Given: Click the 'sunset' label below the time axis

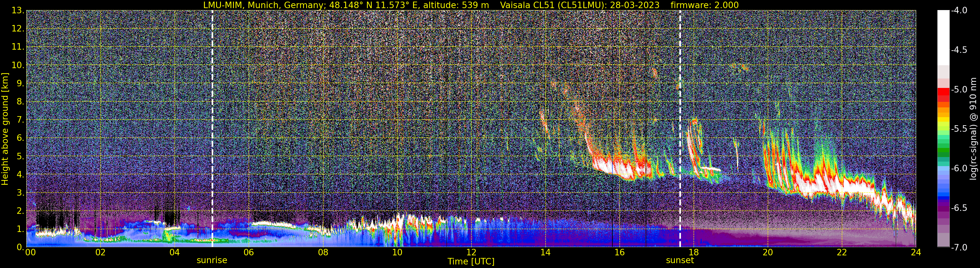Looking at the screenshot, I should pyautogui.click(x=680, y=261).
